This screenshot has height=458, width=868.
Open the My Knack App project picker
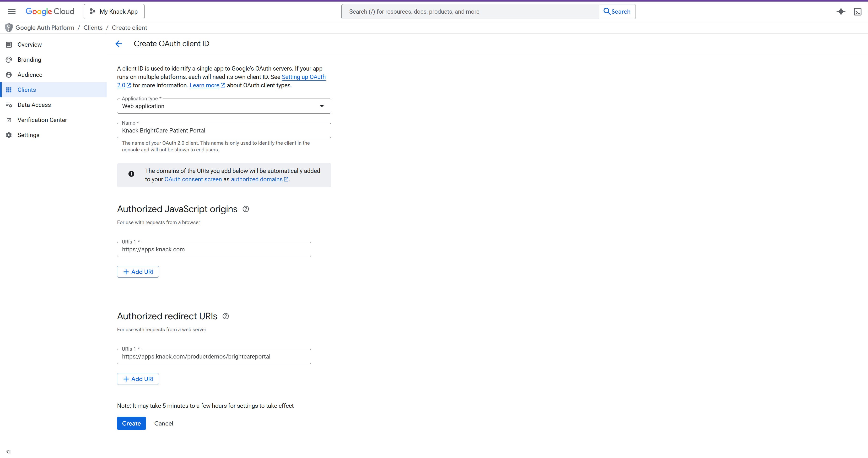pos(114,11)
